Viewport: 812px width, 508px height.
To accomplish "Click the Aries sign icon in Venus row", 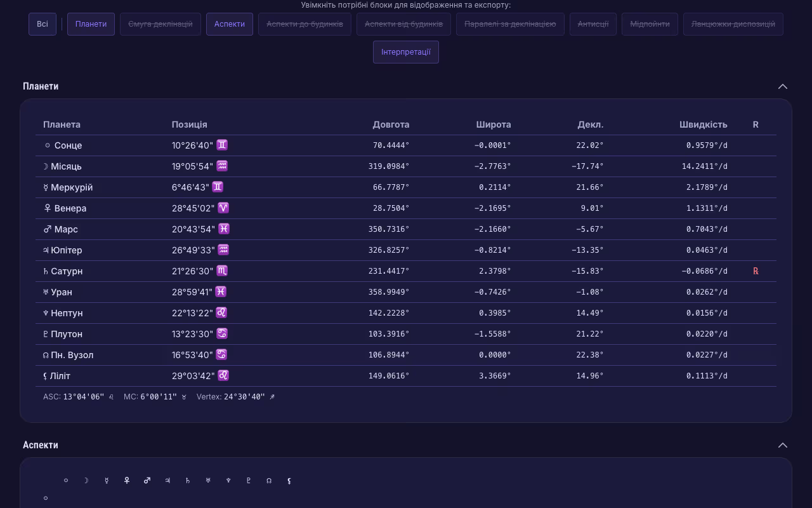I will [223, 208].
